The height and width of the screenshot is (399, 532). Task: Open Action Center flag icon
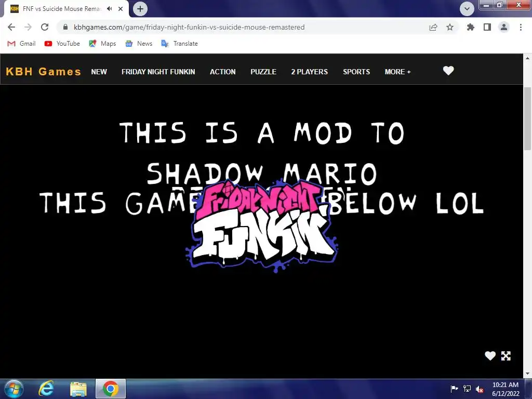(x=454, y=389)
